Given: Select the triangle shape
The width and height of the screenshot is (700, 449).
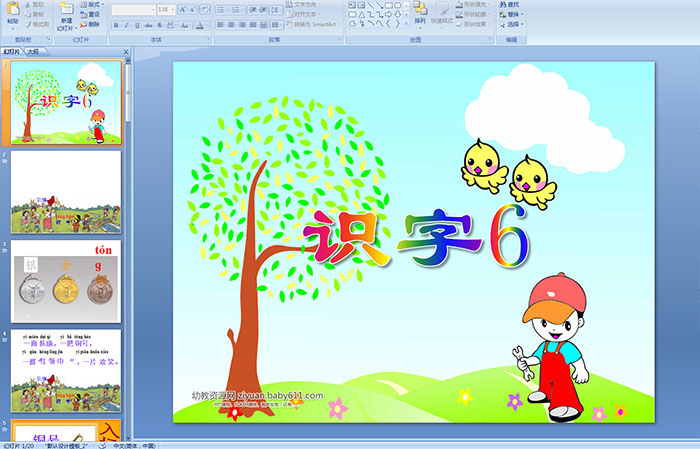Looking at the screenshot, I should 362,14.
